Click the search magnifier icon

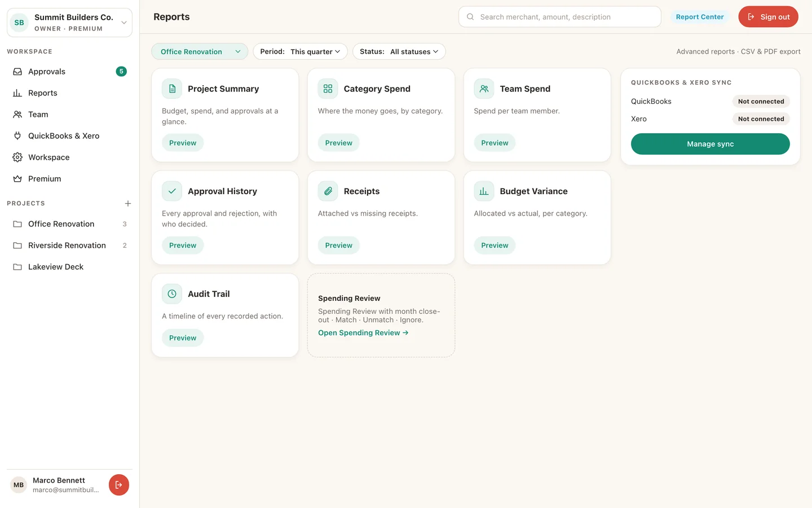[470, 17]
